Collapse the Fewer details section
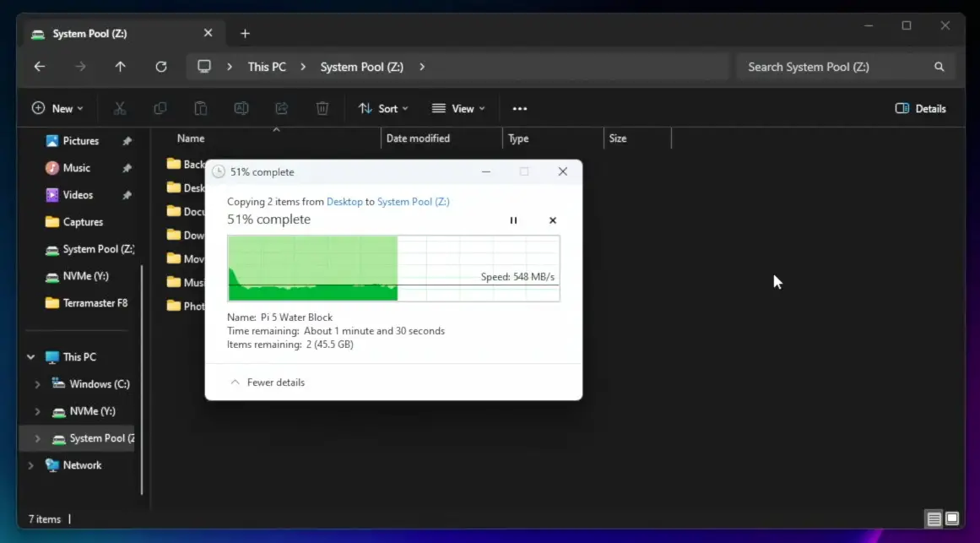Screen dimensions: 980x543 coord(268,383)
